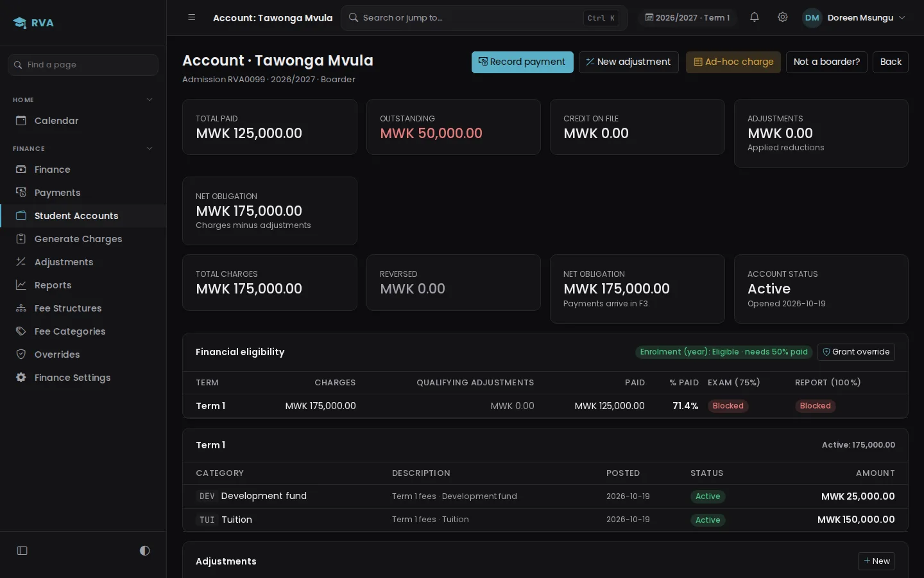The width and height of the screenshot is (924, 578).
Task: Click the Adjustments sidebar icon
Action: [x=21, y=262]
